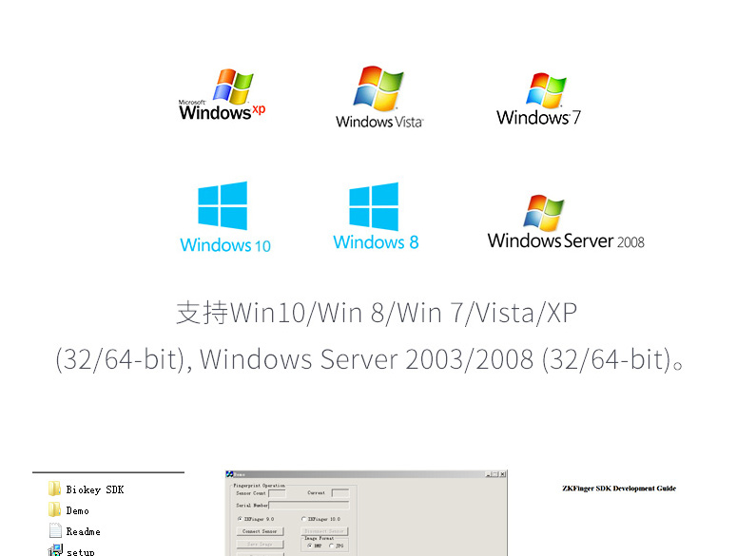This screenshot has height=556, width=756.
Task: Click the Demo window title bar icon
Action: point(229,474)
